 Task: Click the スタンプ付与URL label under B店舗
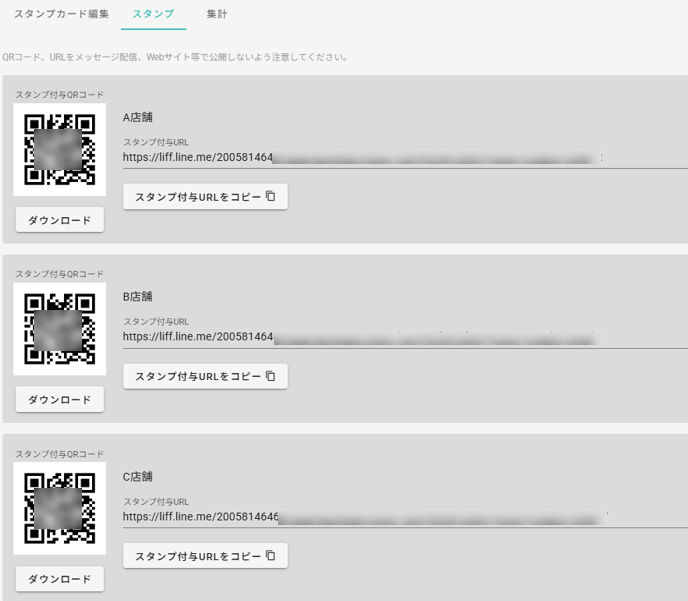point(156,322)
